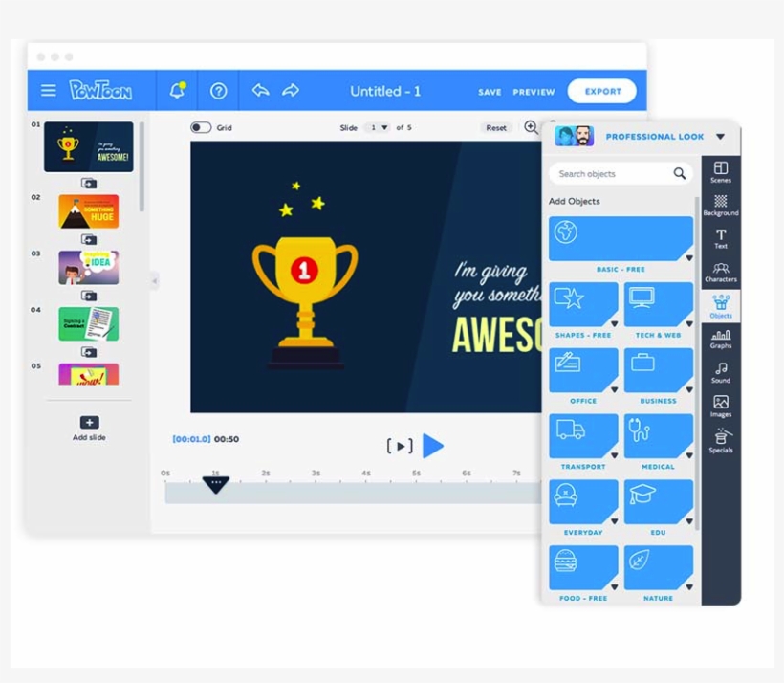This screenshot has width=784, height=683.
Task: Expand the Professional Look style dropdown
Action: pos(720,137)
